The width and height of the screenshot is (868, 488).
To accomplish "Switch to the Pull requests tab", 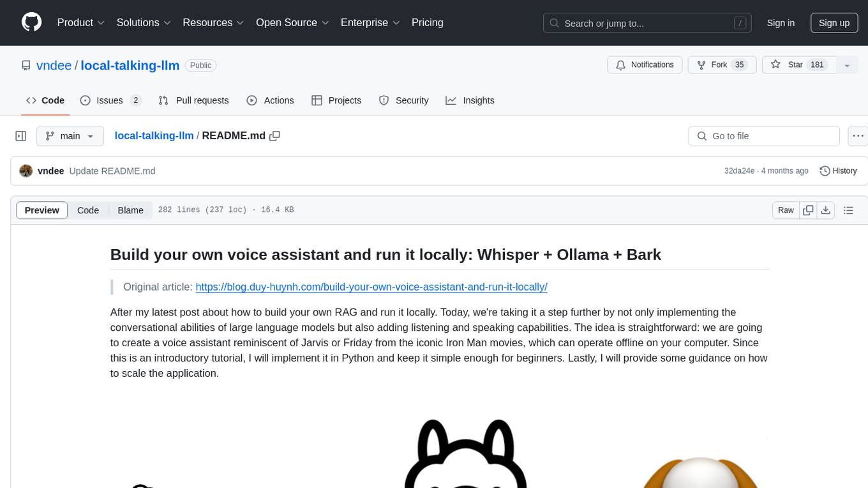I will [x=193, y=100].
